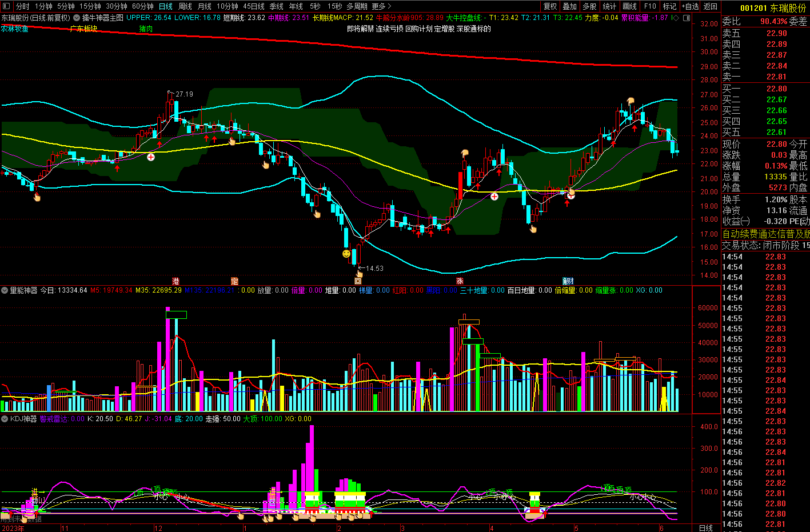Expand the KDJ神器 indicator dropdown
This screenshot has width=810, height=532.
coord(5,419)
